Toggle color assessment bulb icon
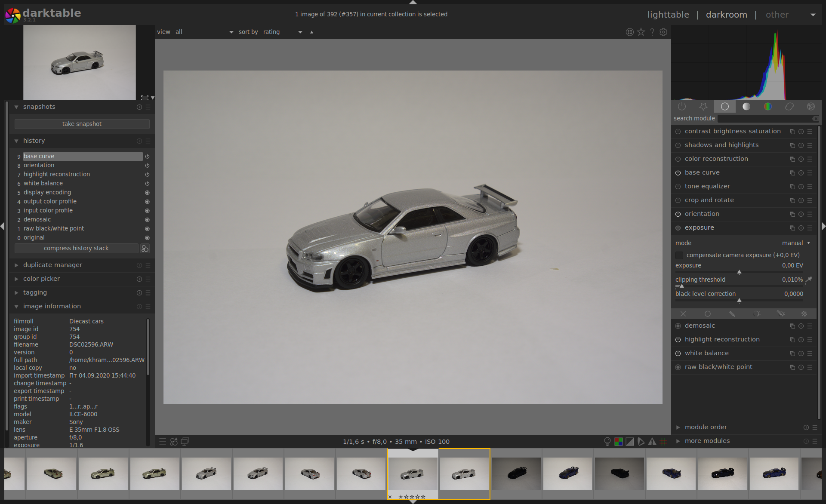Viewport: 826px width, 504px height. click(607, 442)
